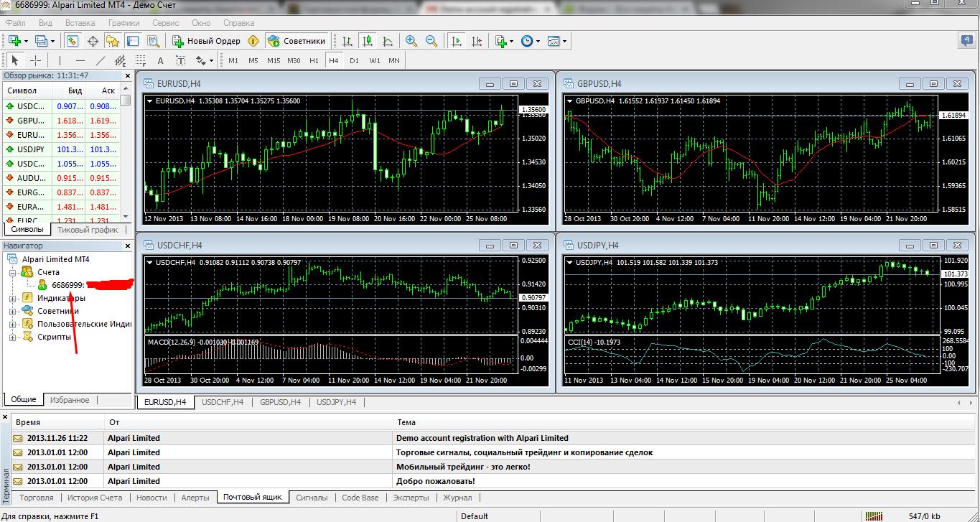This screenshot has width=980, height=522.
Task: Toggle the chart auto-scroll button
Action: click(x=456, y=41)
